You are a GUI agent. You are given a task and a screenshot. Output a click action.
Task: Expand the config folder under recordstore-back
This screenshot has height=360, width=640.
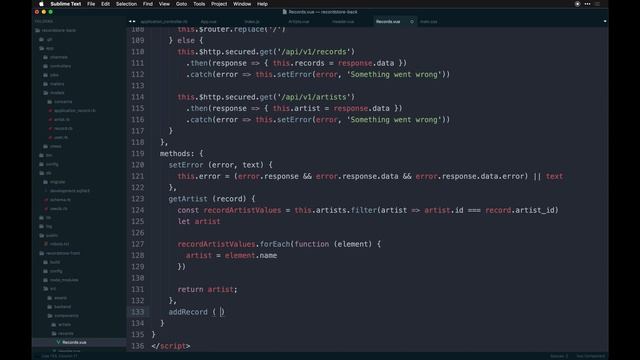click(x=49, y=164)
